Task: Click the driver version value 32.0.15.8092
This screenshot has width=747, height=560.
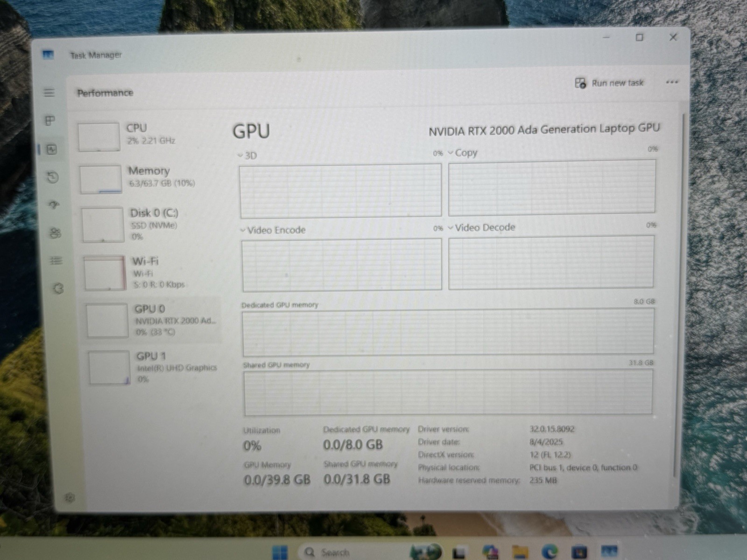Action: (552, 429)
